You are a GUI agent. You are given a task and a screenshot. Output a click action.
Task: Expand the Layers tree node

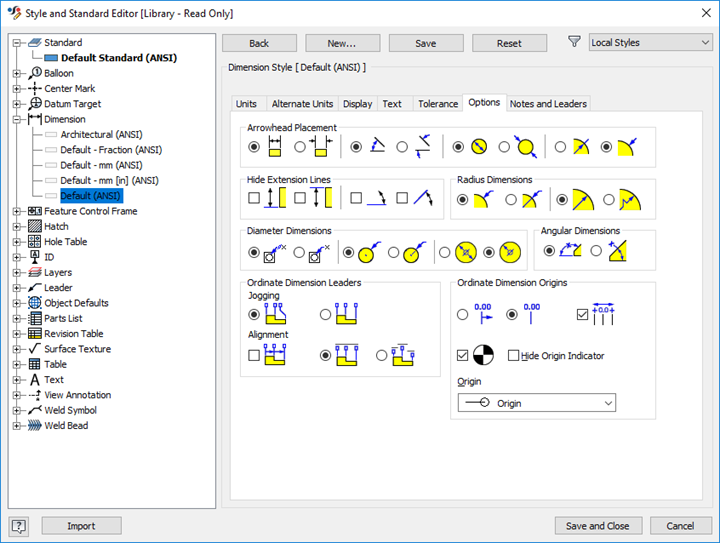[x=17, y=273]
